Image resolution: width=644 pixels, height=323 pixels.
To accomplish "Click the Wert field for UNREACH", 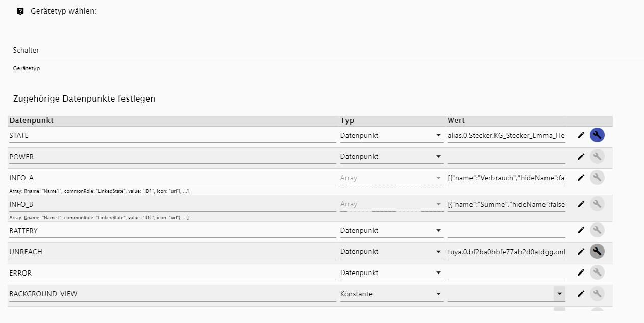I will click(x=506, y=252).
